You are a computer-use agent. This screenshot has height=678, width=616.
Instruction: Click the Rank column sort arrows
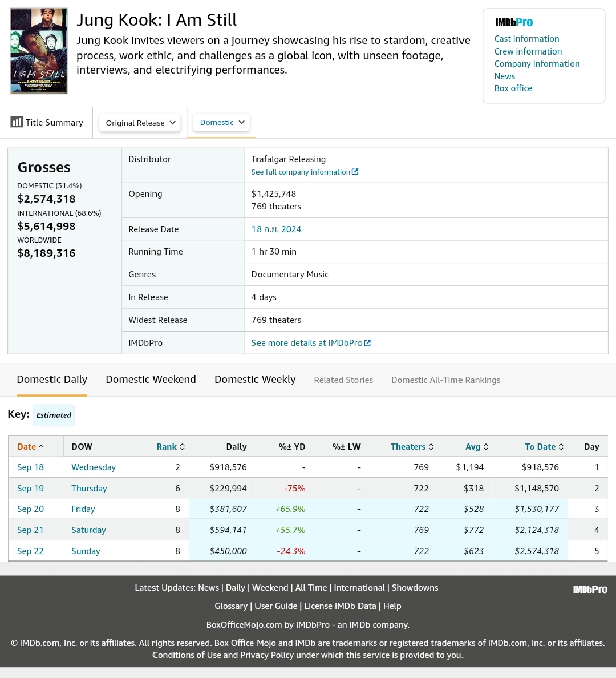(183, 447)
